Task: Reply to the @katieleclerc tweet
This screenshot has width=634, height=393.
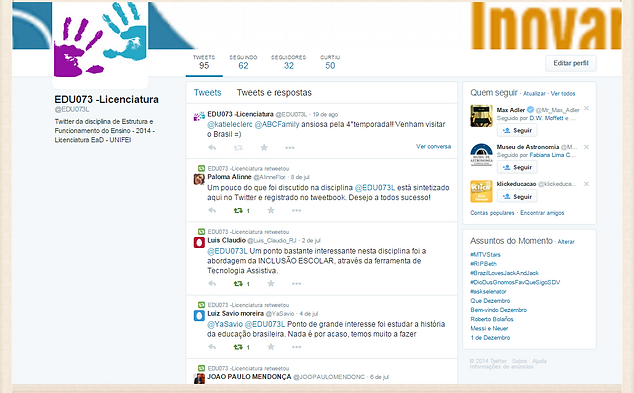Action: (x=212, y=148)
